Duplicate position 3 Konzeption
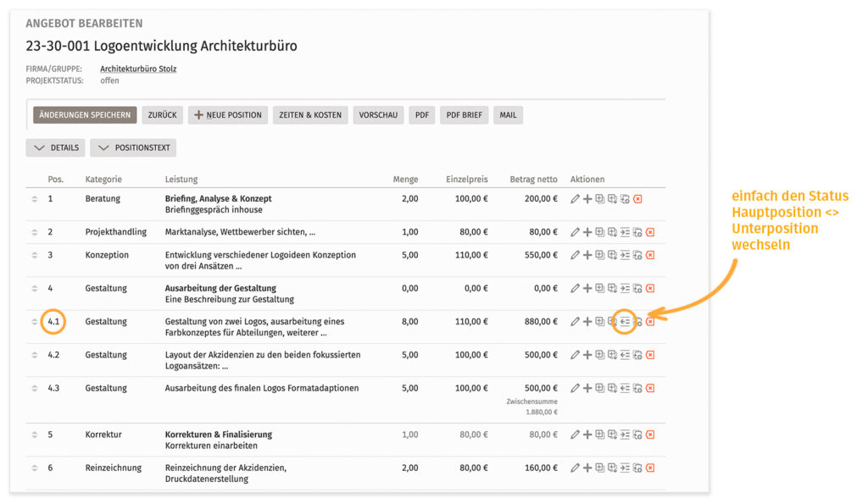The image size is (868, 504). tap(600, 255)
